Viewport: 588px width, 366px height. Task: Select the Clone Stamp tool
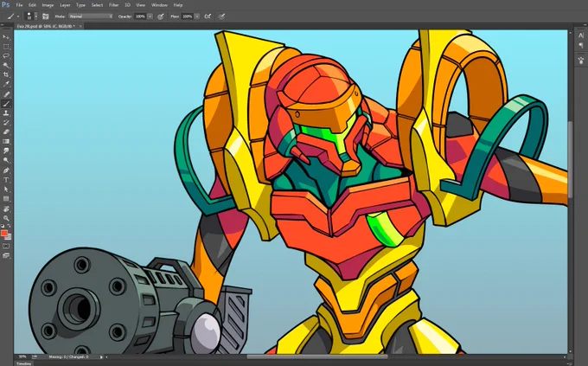tap(6, 113)
